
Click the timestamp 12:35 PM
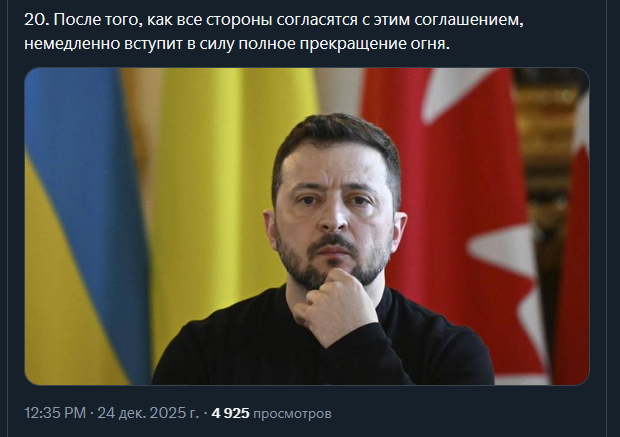[x=55, y=413]
